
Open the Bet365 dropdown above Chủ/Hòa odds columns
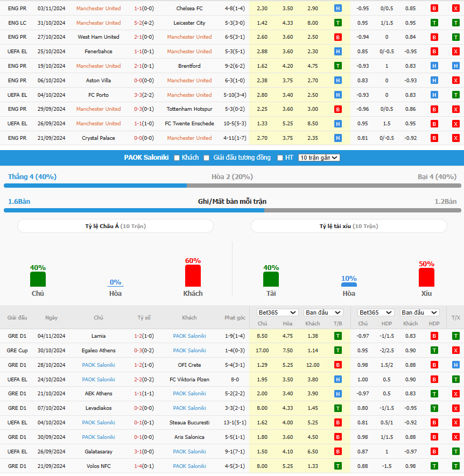277,312
